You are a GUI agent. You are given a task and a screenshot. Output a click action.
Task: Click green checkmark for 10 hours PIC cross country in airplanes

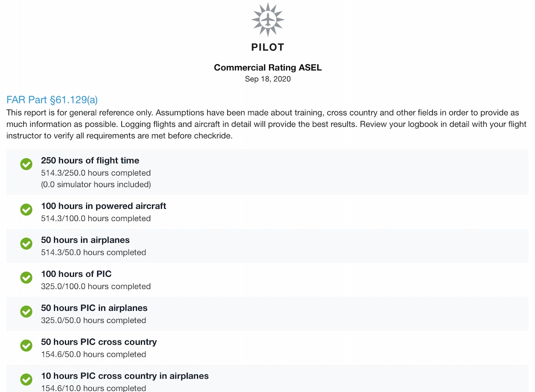pos(26,380)
